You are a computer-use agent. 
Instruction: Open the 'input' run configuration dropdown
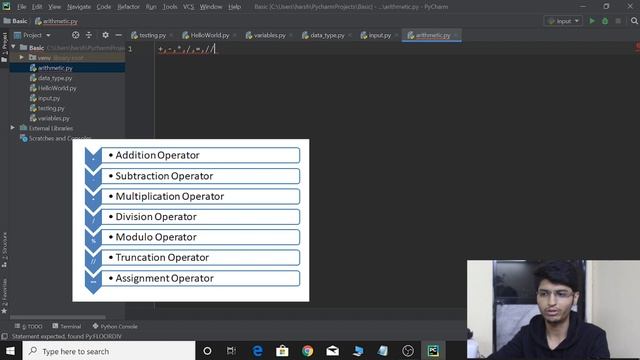(x=563, y=21)
